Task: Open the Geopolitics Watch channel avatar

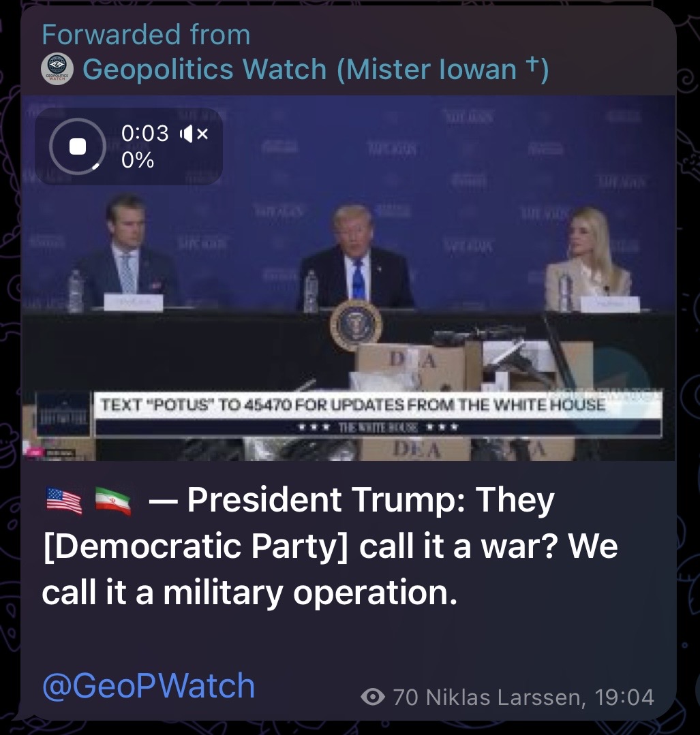Action: click(57, 69)
